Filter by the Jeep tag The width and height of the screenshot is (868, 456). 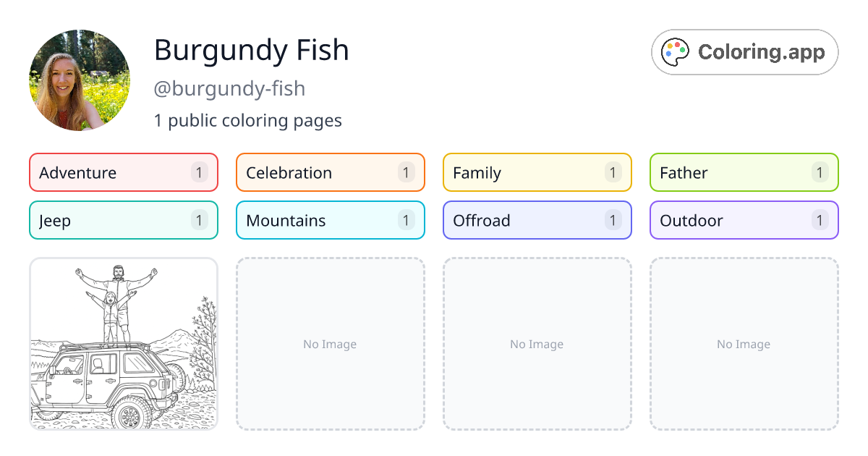pyautogui.click(x=124, y=220)
